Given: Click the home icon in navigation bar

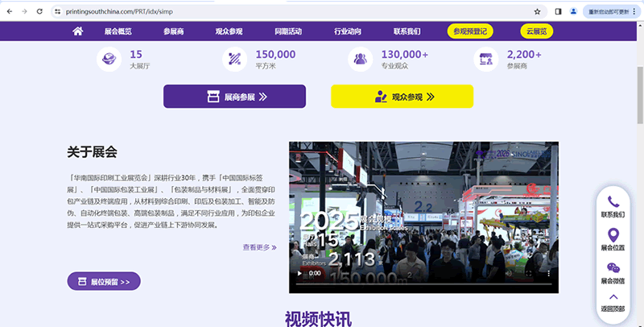Looking at the screenshot, I should [78, 31].
